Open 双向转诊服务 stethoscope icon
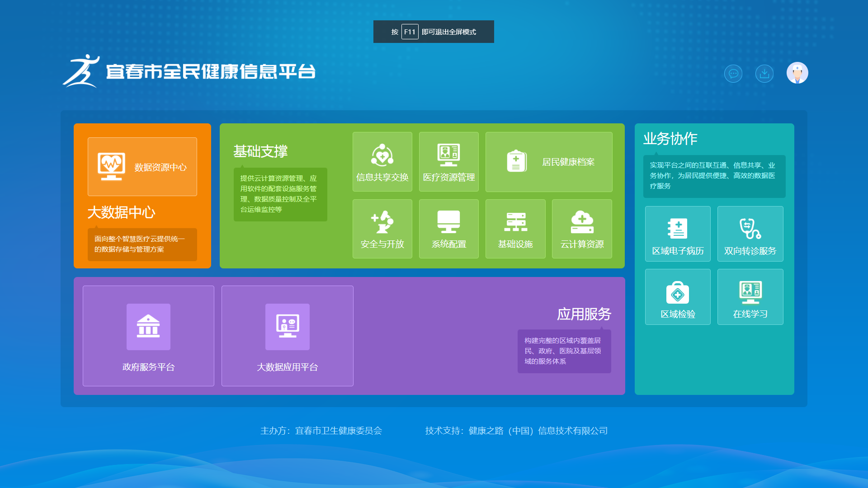 750,229
